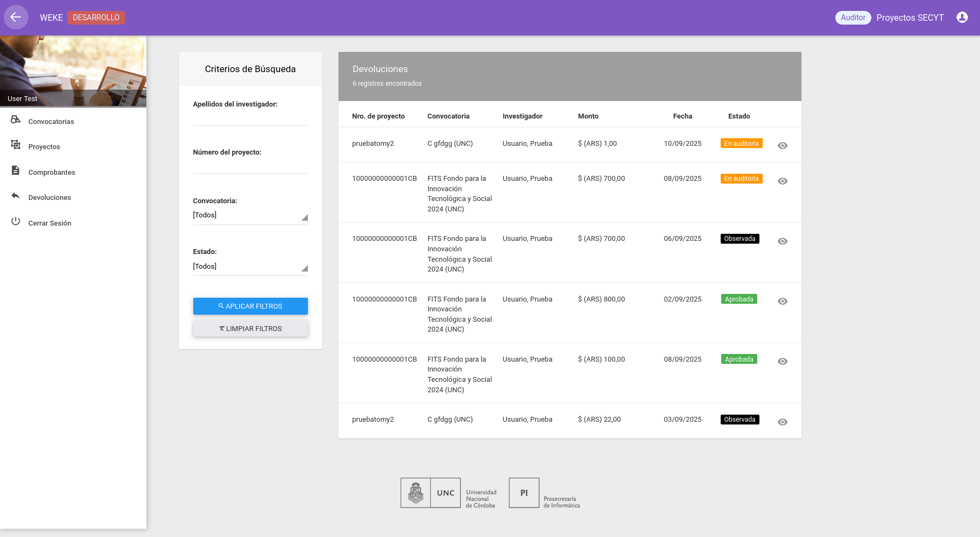Image resolution: width=980 pixels, height=537 pixels.
Task: Click the Devoluciones reply arrow icon
Action: tap(16, 196)
